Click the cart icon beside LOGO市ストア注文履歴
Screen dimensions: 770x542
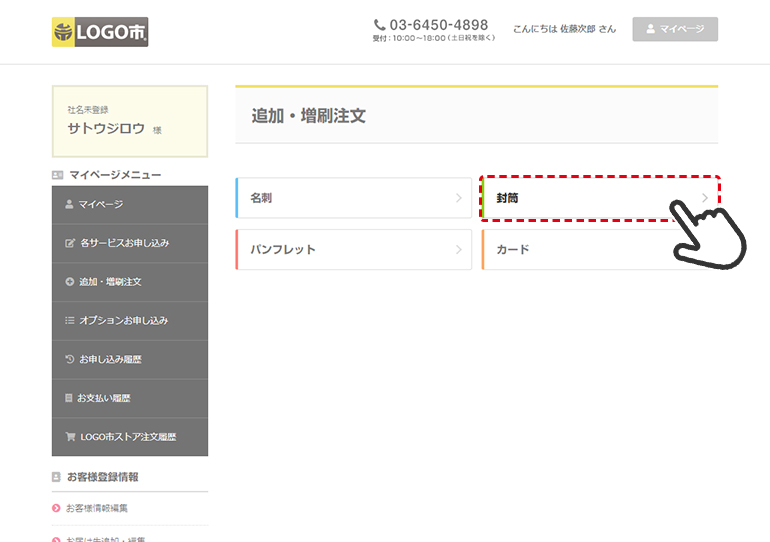[x=70, y=436]
